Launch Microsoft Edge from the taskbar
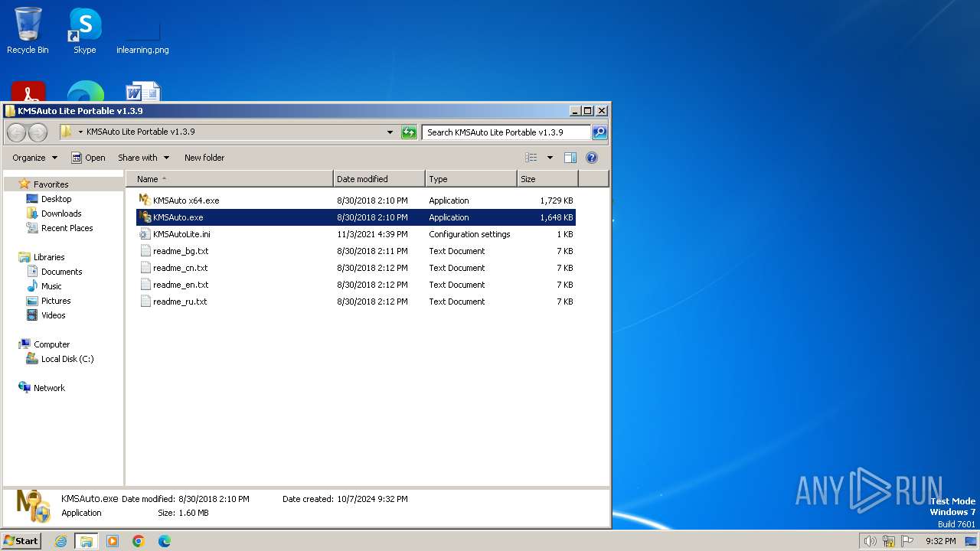Image resolution: width=980 pixels, height=551 pixels. [164, 541]
